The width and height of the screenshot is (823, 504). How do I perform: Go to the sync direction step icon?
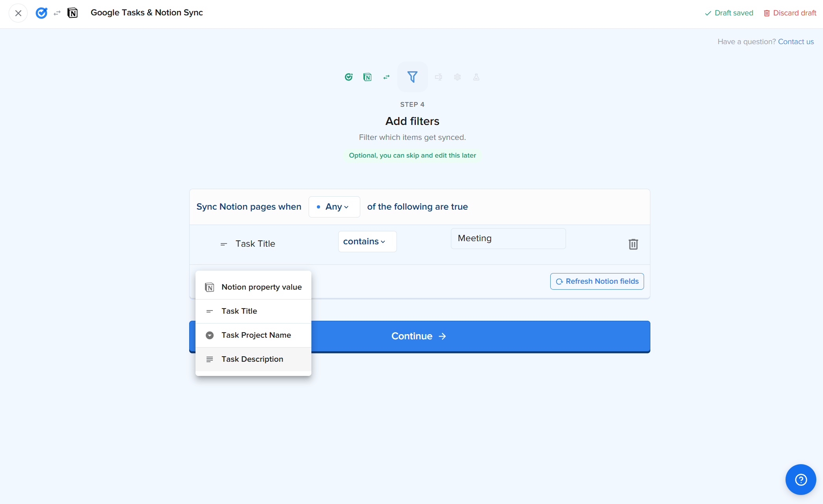tap(386, 77)
